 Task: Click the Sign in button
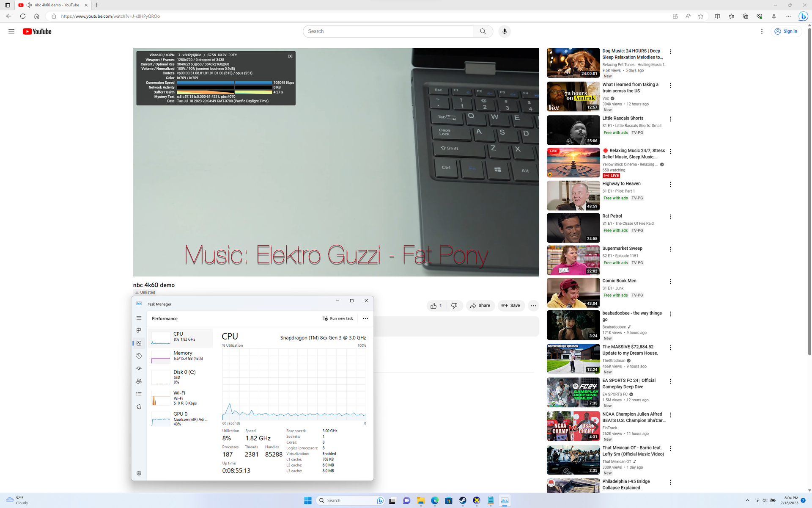[x=786, y=31]
